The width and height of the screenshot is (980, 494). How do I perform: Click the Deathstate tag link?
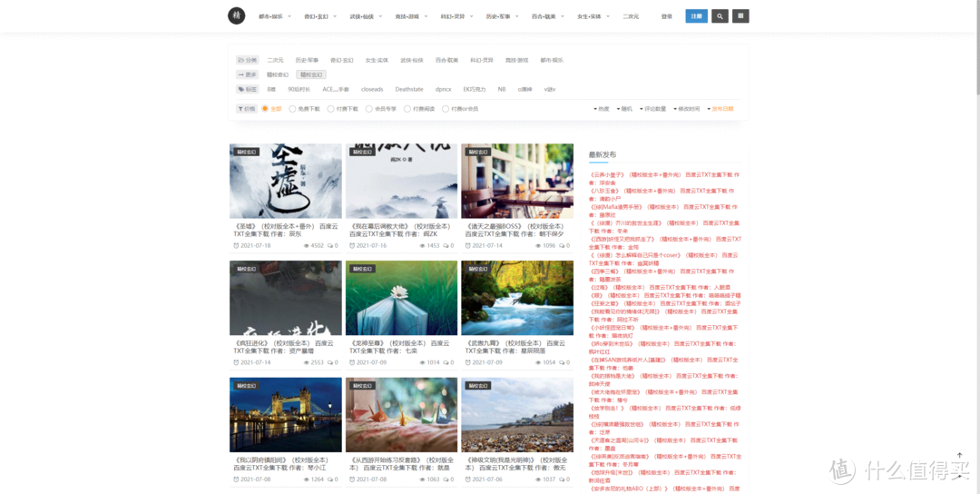(x=409, y=89)
